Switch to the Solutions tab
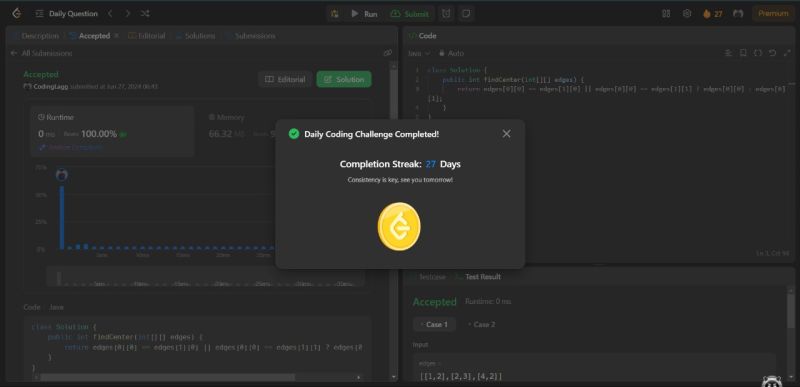Viewport: 800px width, 387px height. pos(195,36)
